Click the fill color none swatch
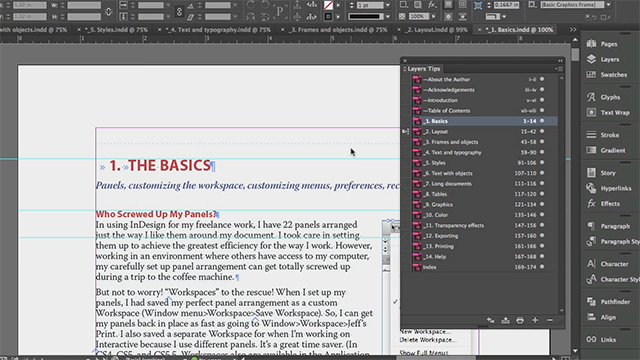 [x=328, y=5]
